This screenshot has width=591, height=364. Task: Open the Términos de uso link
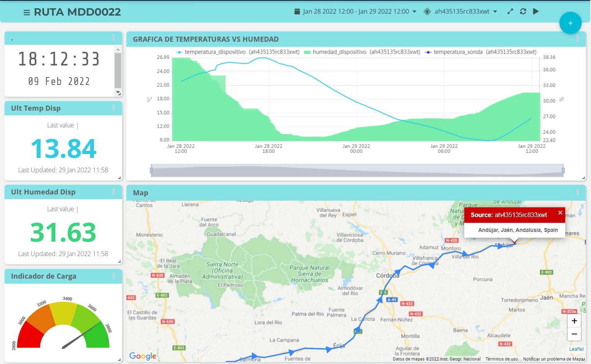coord(502,359)
